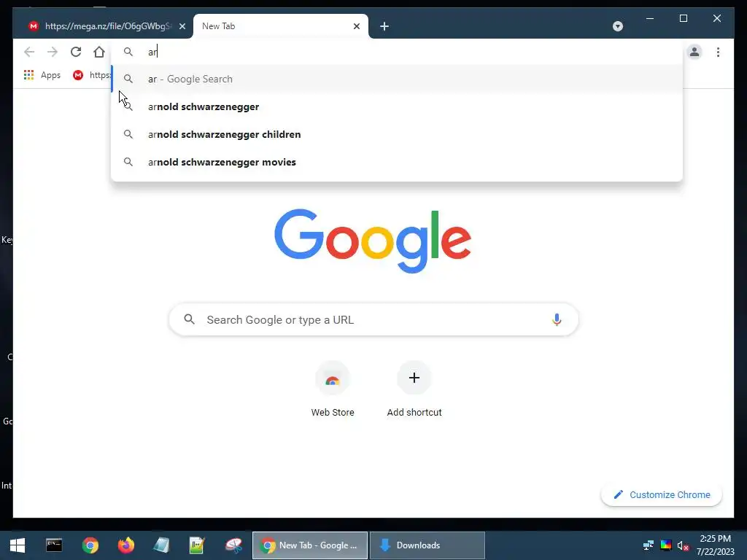This screenshot has width=747, height=560.
Task: Click the forward navigation arrow
Action: (53, 52)
